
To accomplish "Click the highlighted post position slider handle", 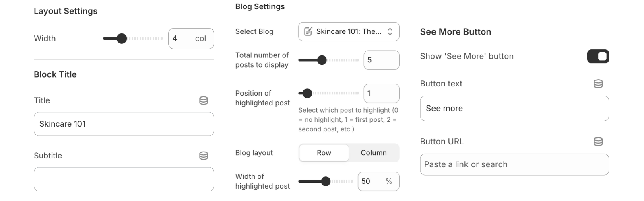I will pos(307,93).
